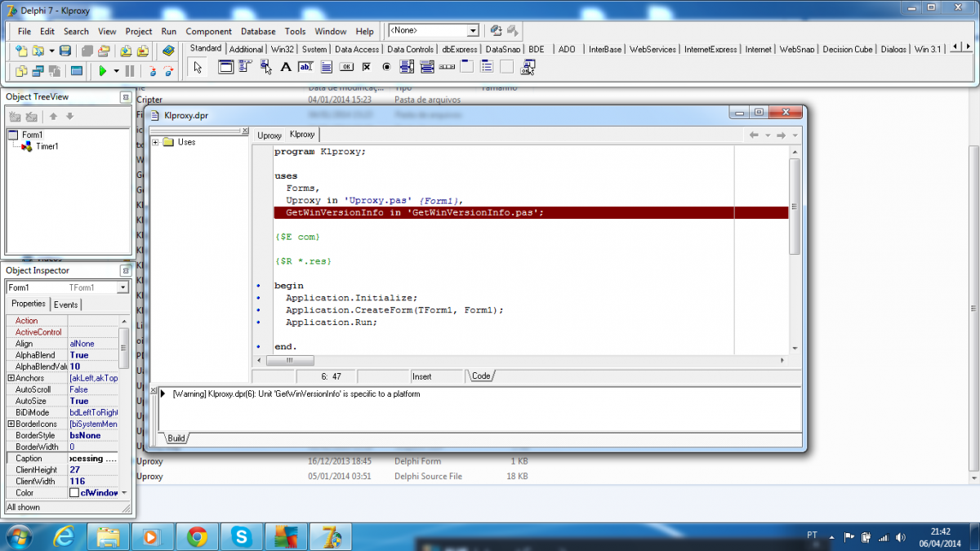Screen dimensions: 980x551
Task: Click the Add file to project icon
Action: pos(127,51)
